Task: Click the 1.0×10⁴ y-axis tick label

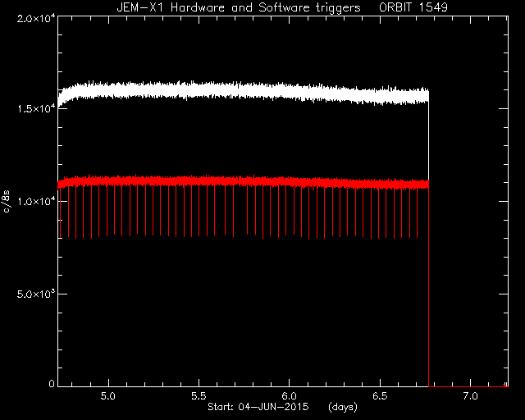Action: point(36,201)
